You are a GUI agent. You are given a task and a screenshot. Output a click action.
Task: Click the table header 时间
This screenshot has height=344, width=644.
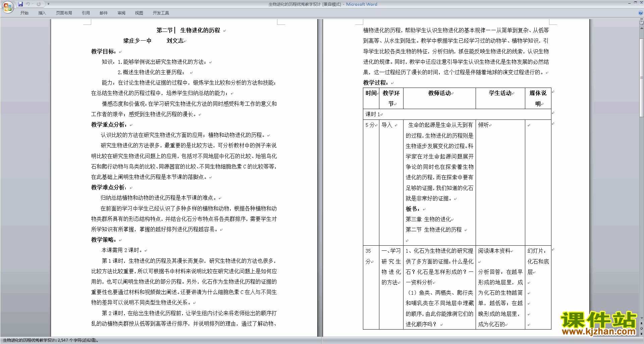pyautogui.click(x=371, y=93)
